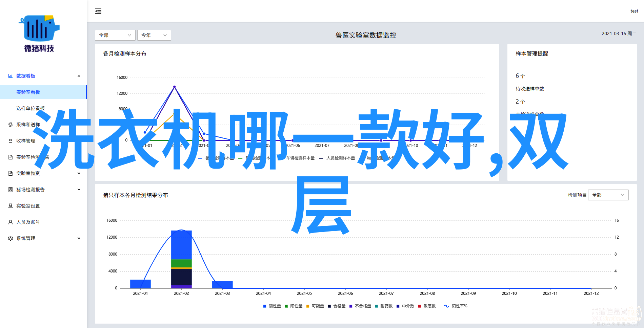Click the sidebar collapse hamburger icon
The height and width of the screenshot is (328, 644).
click(98, 11)
